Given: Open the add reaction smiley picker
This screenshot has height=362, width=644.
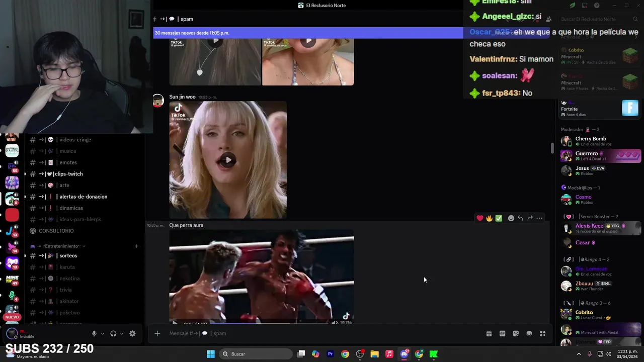Looking at the screenshot, I should [x=511, y=218].
